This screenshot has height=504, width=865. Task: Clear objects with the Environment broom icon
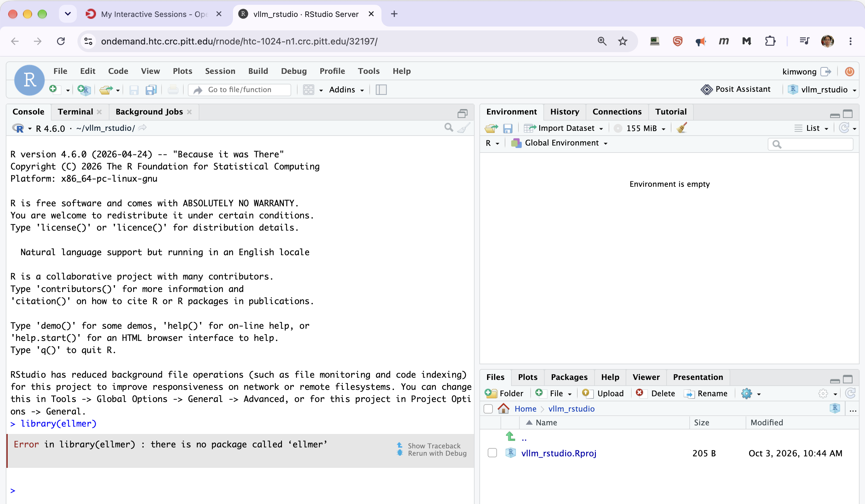pos(682,128)
